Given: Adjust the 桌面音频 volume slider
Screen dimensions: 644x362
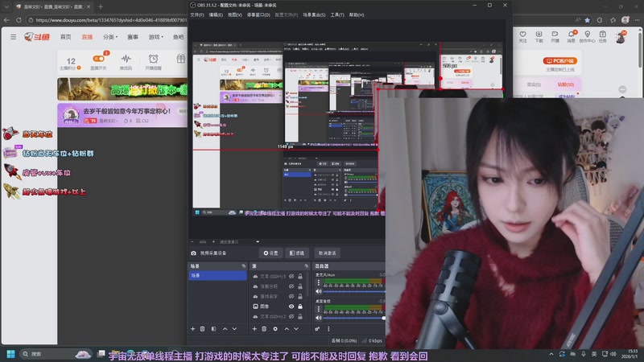Looking at the screenshot, I should [354, 318].
